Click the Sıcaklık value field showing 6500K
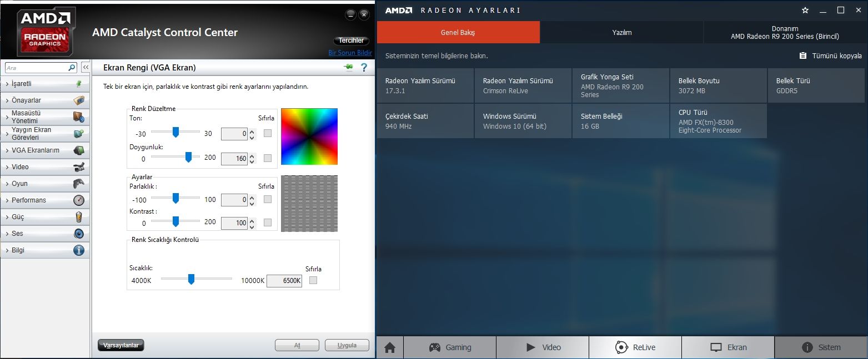 (284, 281)
